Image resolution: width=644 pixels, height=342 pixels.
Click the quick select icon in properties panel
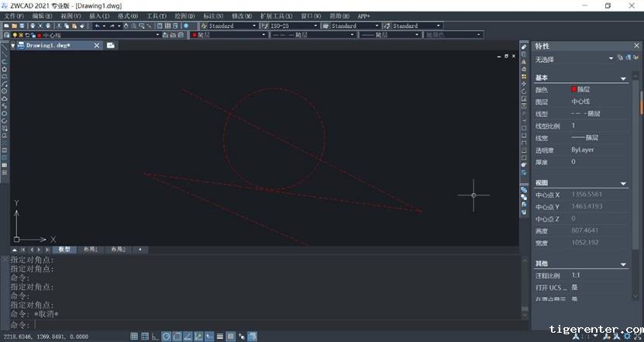tap(619, 58)
